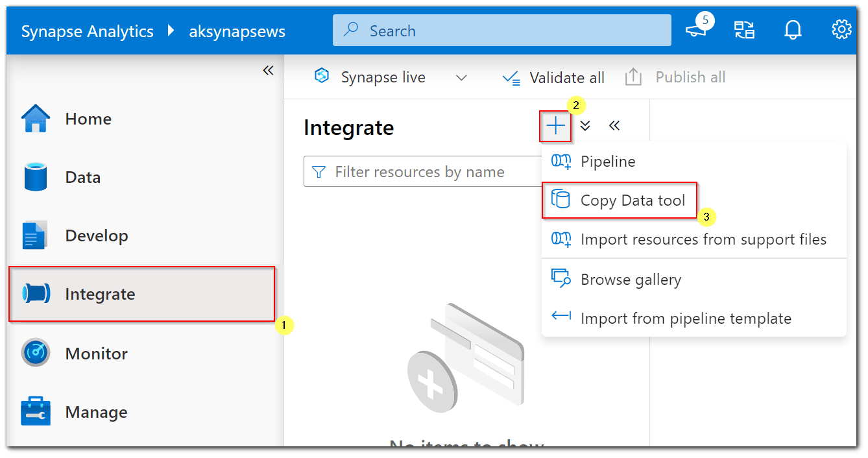
Task: Click the Integrate panel heading text
Action: pyautogui.click(x=348, y=128)
